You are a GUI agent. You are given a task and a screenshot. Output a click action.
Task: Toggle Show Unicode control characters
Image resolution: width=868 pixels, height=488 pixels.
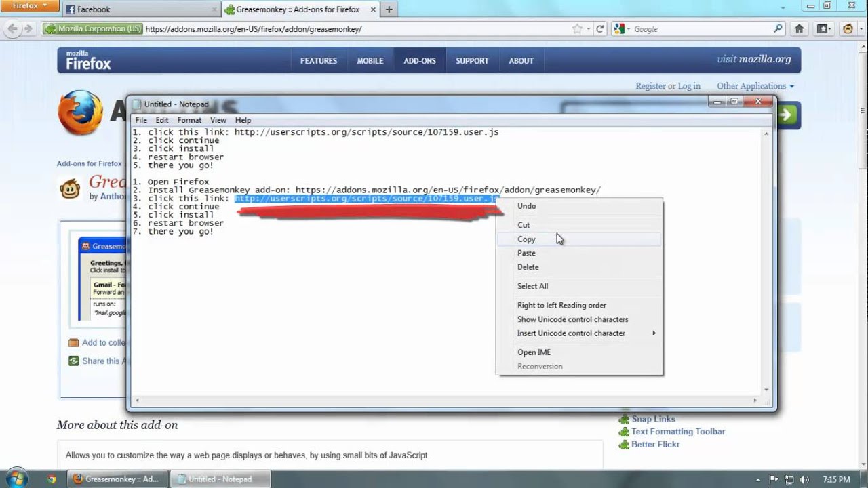[x=580, y=319]
